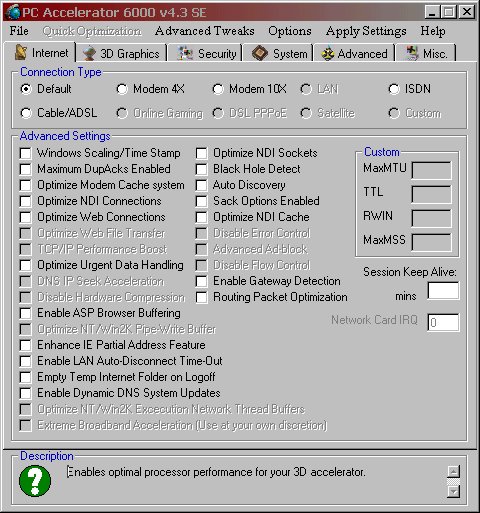Open the Advanced Tweaks menu
480x513 pixels.
(x=205, y=31)
